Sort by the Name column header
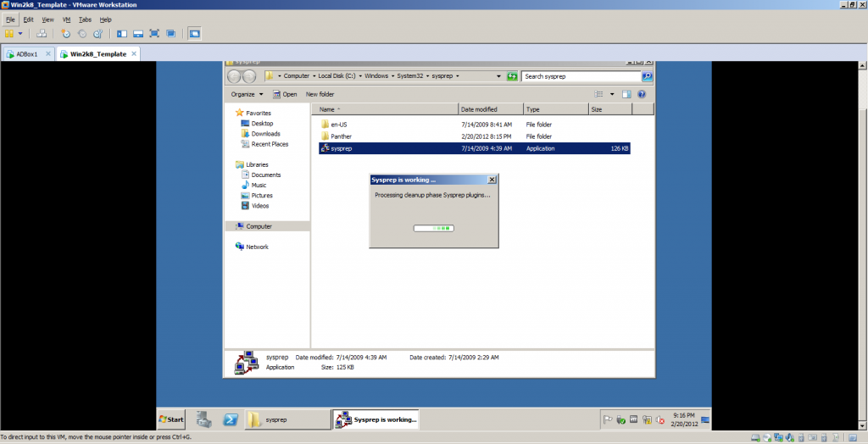The height and width of the screenshot is (444, 868). [386, 109]
